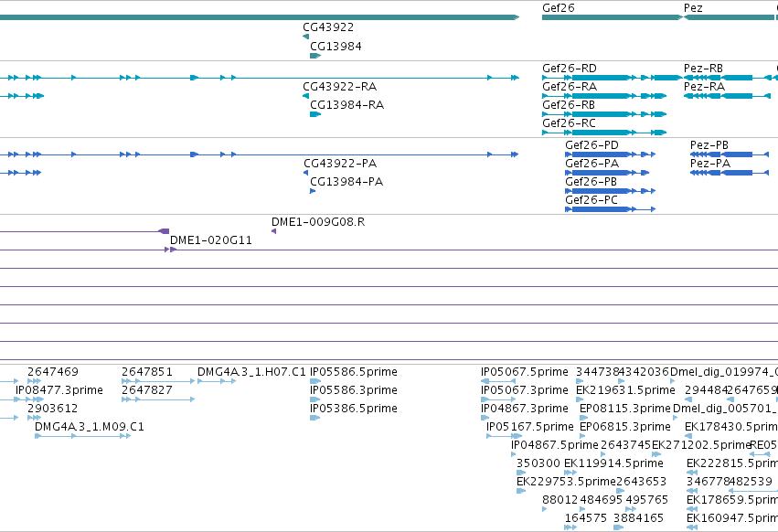Click the DMG4A3_1.H07.C1 EST feature
Screen dimensions: 778x532
click(217, 381)
